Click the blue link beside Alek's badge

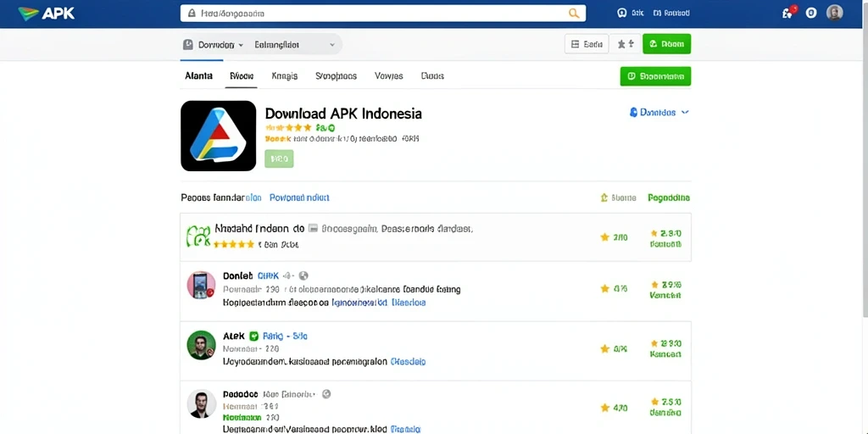pos(285,336)
